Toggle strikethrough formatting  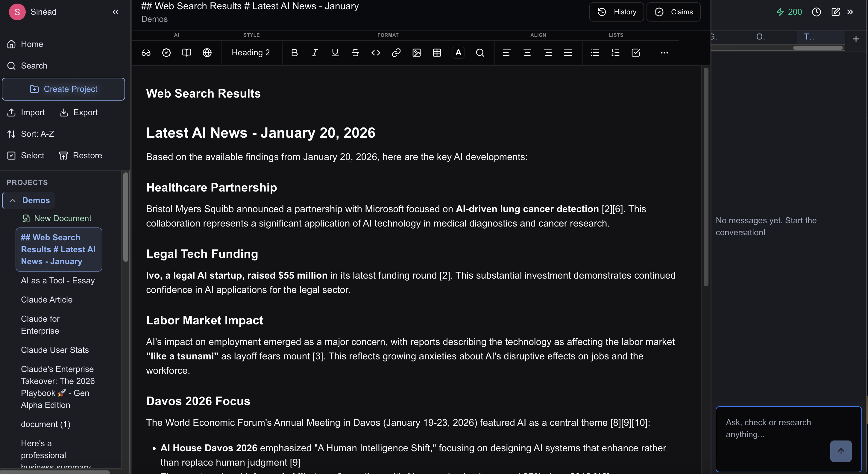point(355,53)
